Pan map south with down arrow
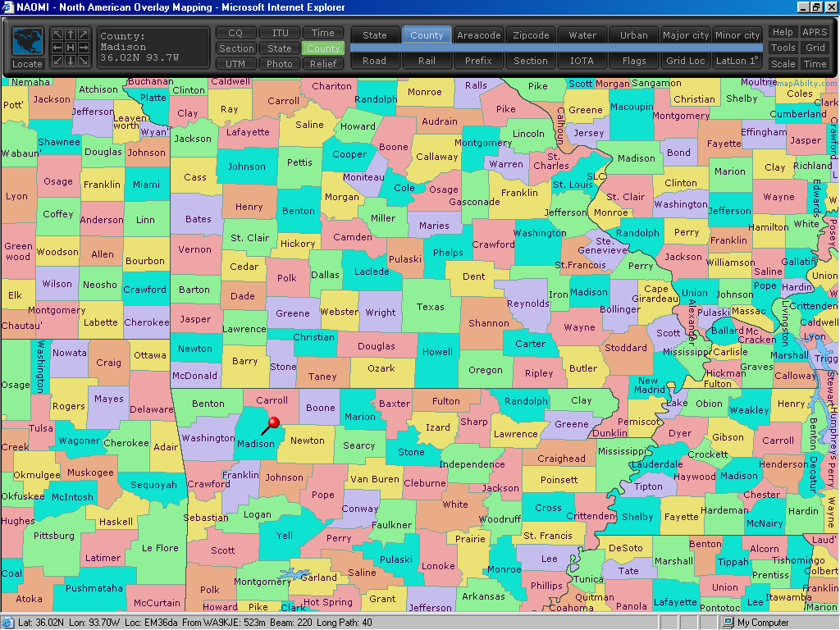Screen dimensions: 840x630 coord(71,61)
